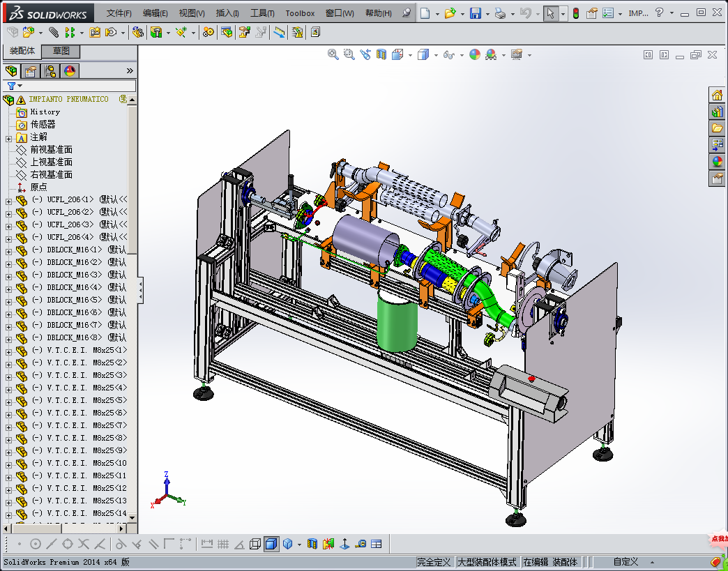Click the Section View icon in the view toolbar
728x571 pixels.
click(381, 54)
